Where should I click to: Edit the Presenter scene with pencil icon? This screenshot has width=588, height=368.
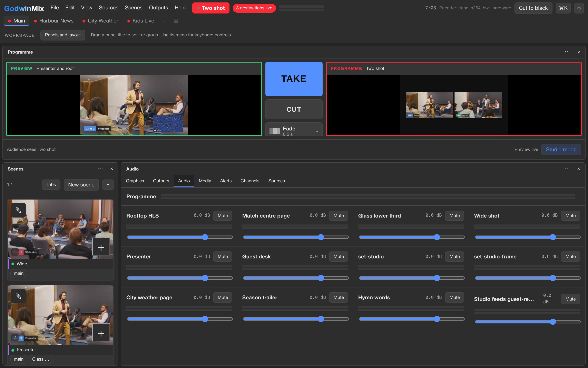coord(18,296)
